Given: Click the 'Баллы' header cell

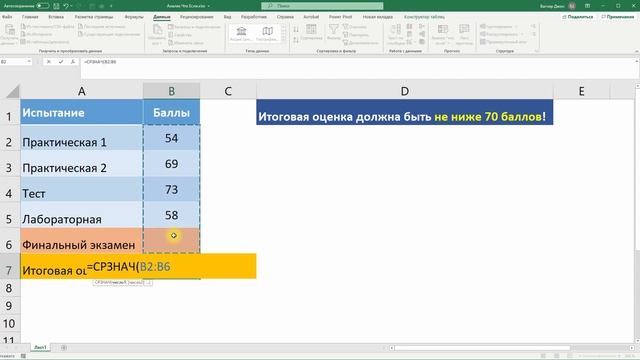Looking at the screenshot, I should coord(171,112).
